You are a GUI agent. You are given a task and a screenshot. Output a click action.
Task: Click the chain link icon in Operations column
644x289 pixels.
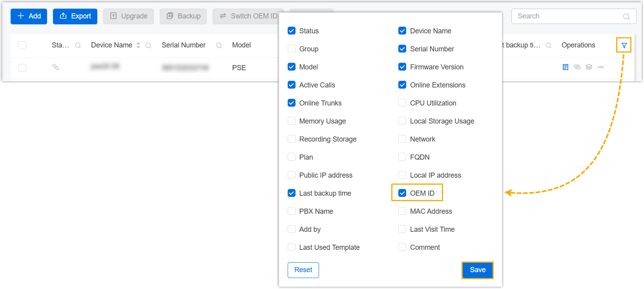(x=577, y=67)
